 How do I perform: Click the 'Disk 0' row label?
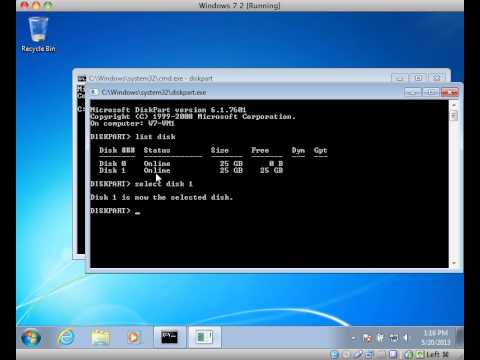(x=112, y=163)
